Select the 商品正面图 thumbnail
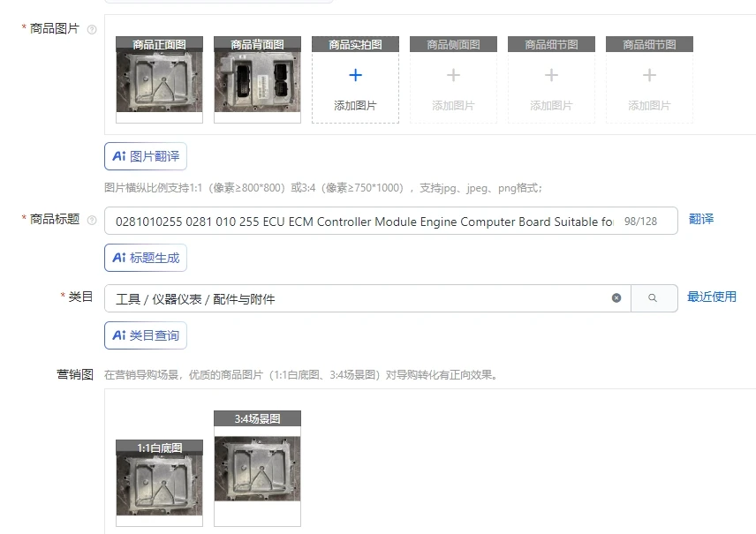The height and width of the screenshot is (534, 756). click(x=159, y=80)
